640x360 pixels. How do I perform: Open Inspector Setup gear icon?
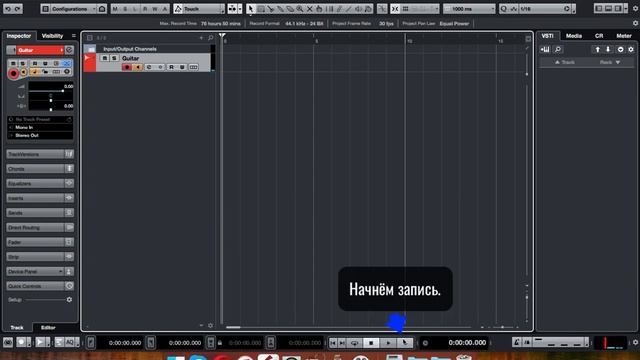[69, 300]
